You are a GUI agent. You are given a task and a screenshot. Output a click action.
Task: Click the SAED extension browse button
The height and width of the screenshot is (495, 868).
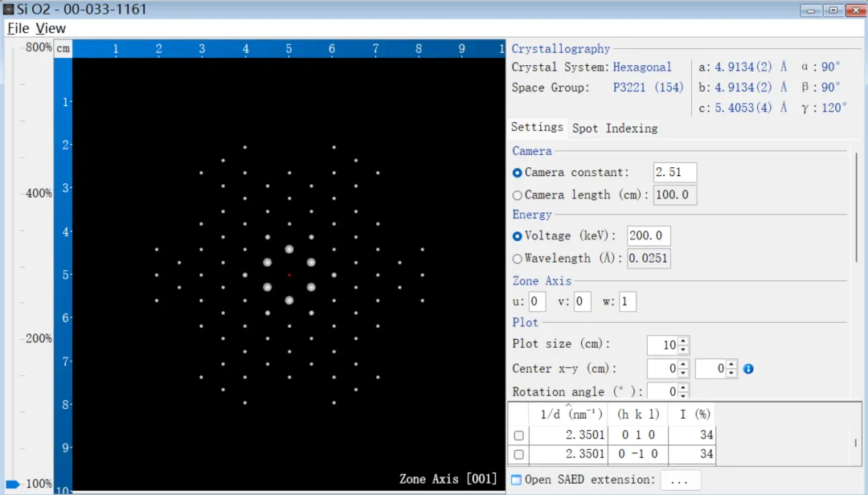[x=680, y=481]
